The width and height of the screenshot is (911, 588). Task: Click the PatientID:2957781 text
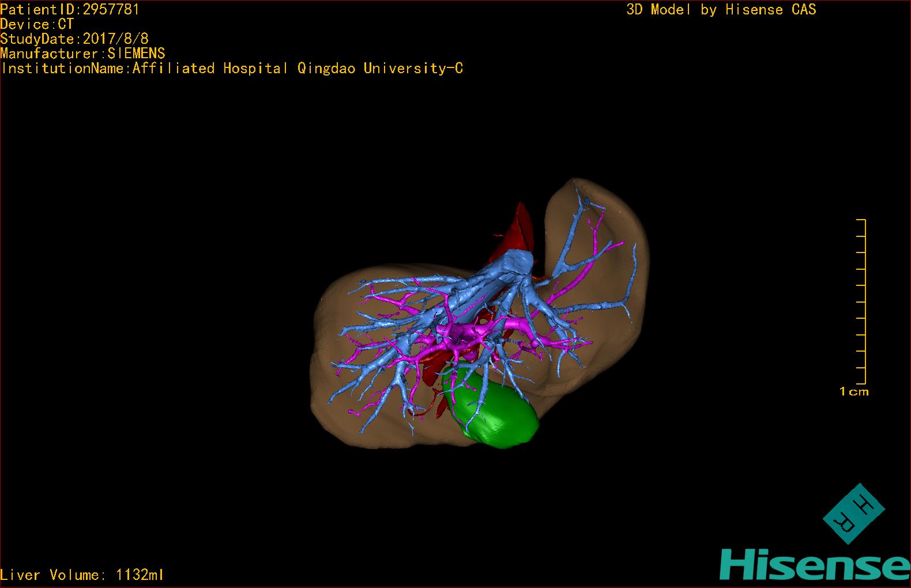70,9
